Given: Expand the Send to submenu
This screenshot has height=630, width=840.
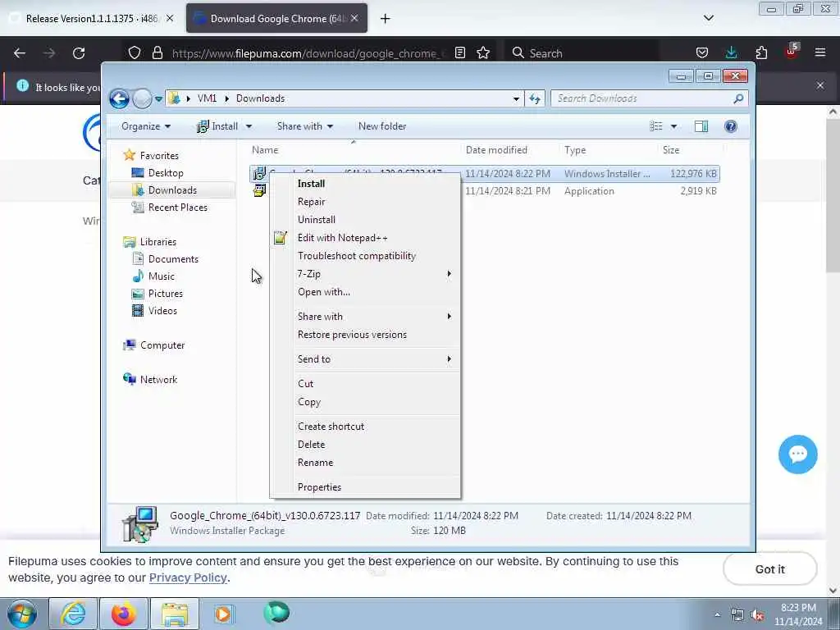Looking at the screenshot, I should tap(365, 359).
